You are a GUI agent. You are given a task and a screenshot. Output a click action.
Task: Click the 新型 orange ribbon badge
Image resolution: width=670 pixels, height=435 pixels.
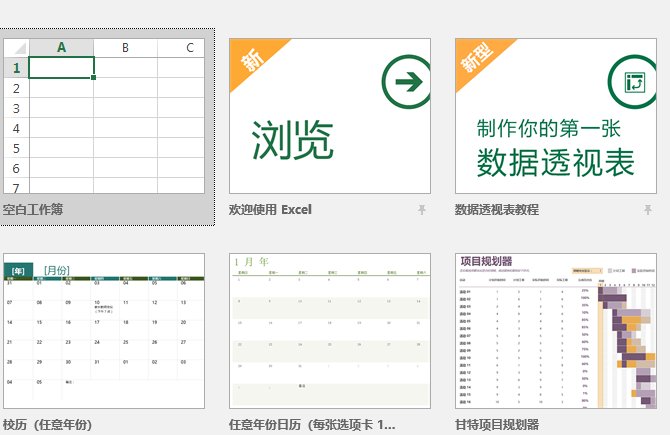(x=478, y=59)
